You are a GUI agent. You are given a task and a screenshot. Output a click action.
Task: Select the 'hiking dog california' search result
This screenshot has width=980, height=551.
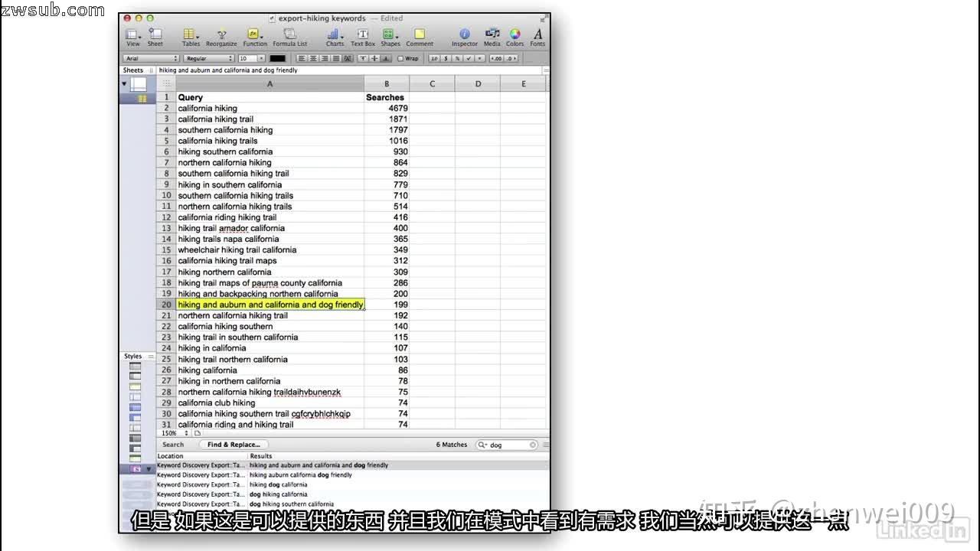point(279,484)
